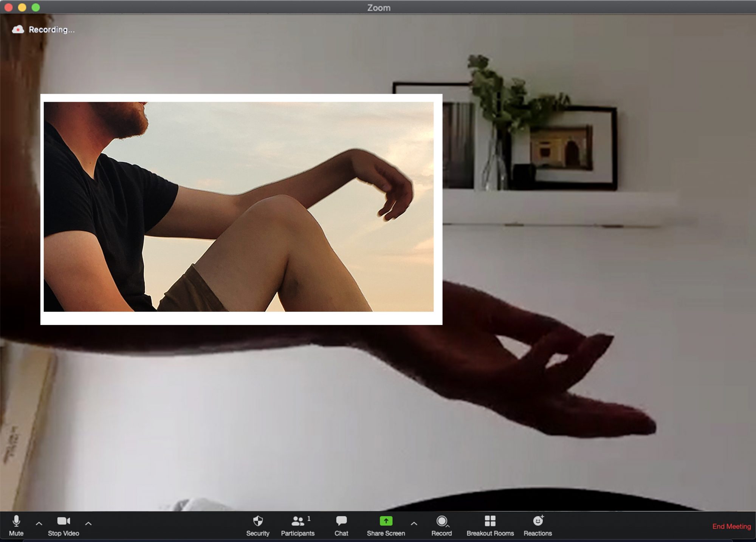Click the green Share Screen icon
756x542 pixels.
point(386,521)
